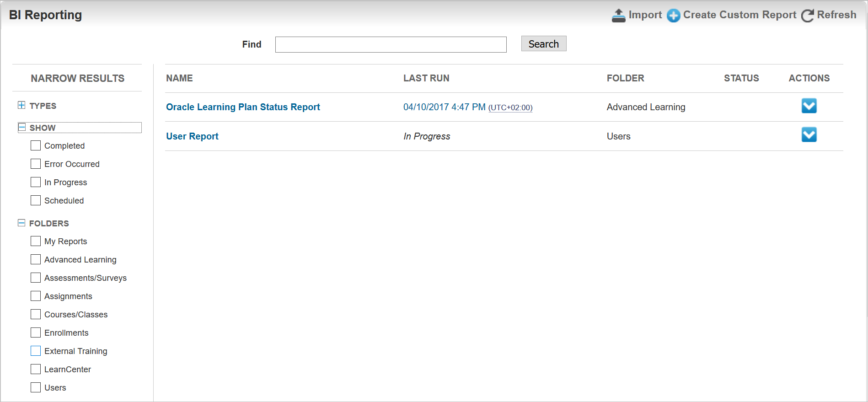Enable the Error Occurred filter

pyautogui.click(x=36, y=164)
